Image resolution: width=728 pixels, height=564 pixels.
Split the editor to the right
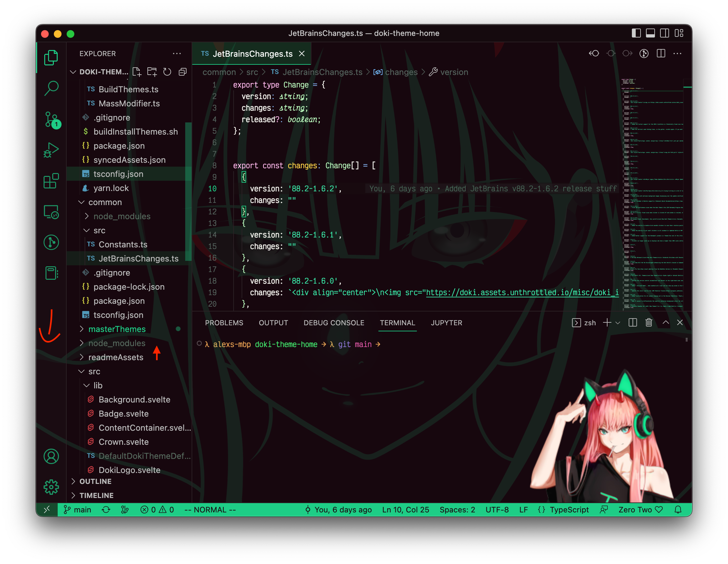coord(661,53)
